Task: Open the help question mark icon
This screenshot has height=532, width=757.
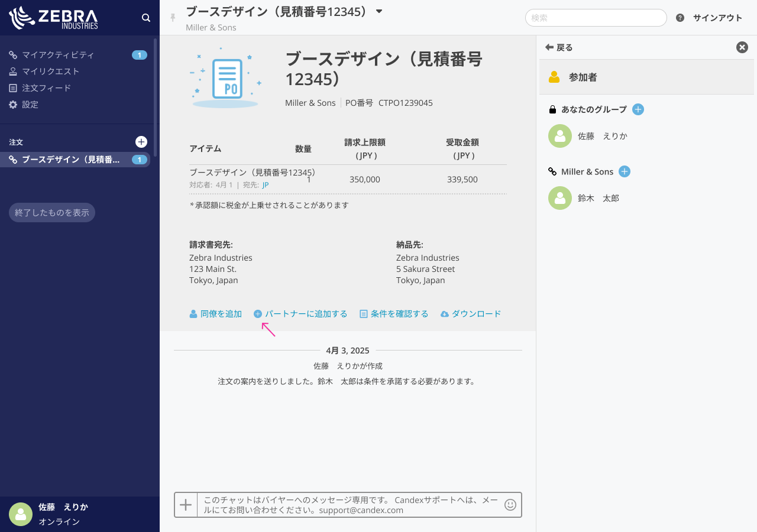Action: (680, 18)
